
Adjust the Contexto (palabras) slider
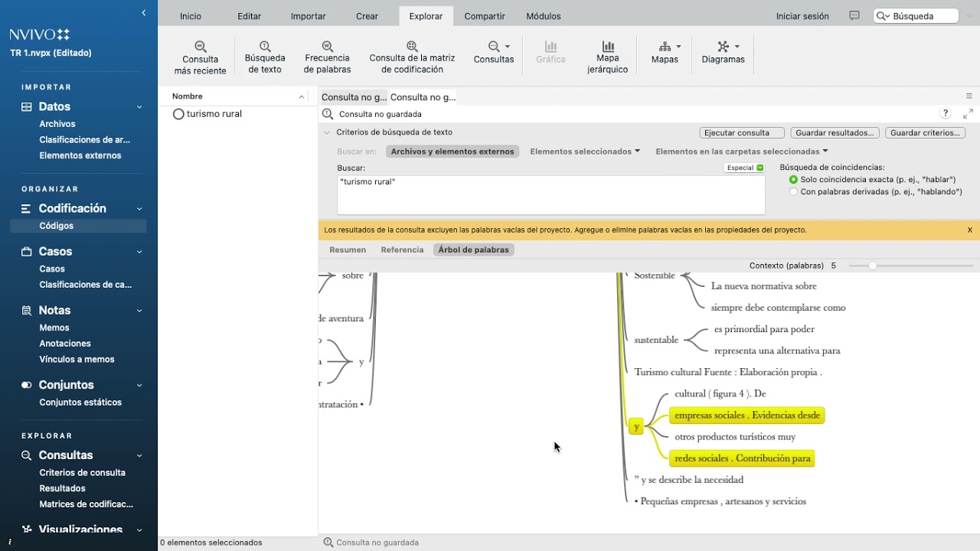point(872,266)
